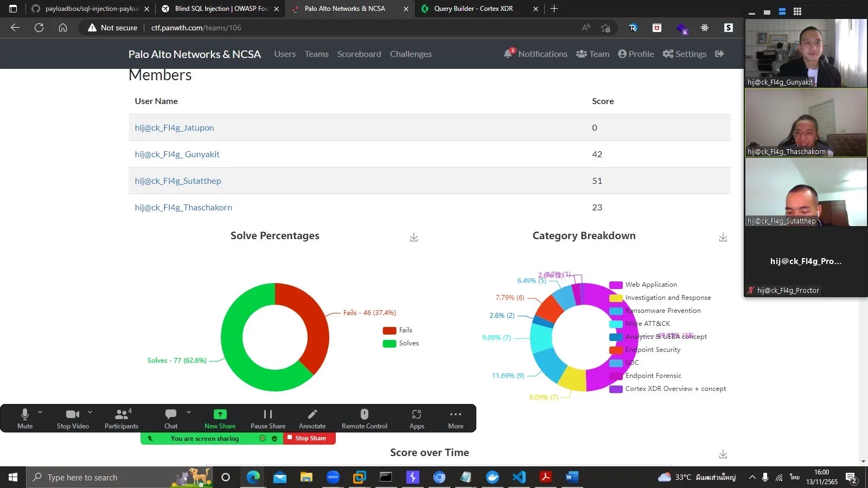Open the Team page link
The image size is (868, 488).
coord(593,54)
